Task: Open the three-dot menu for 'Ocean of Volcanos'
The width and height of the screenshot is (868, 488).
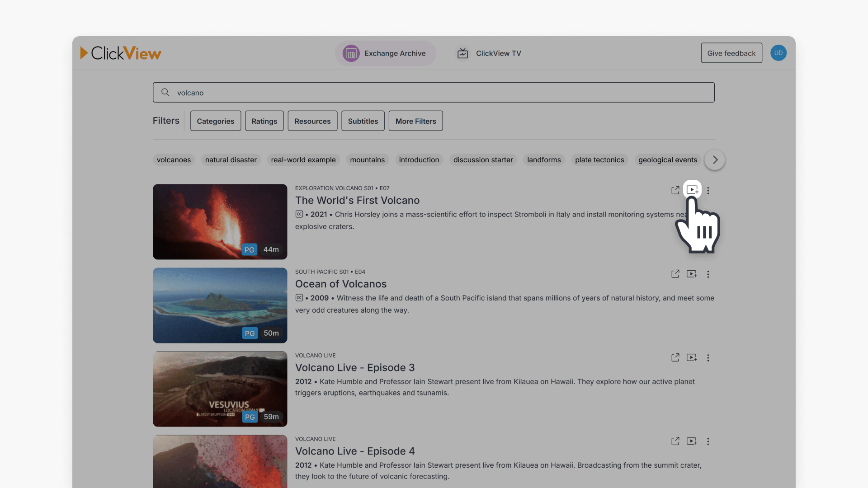Action: (708, 274)
